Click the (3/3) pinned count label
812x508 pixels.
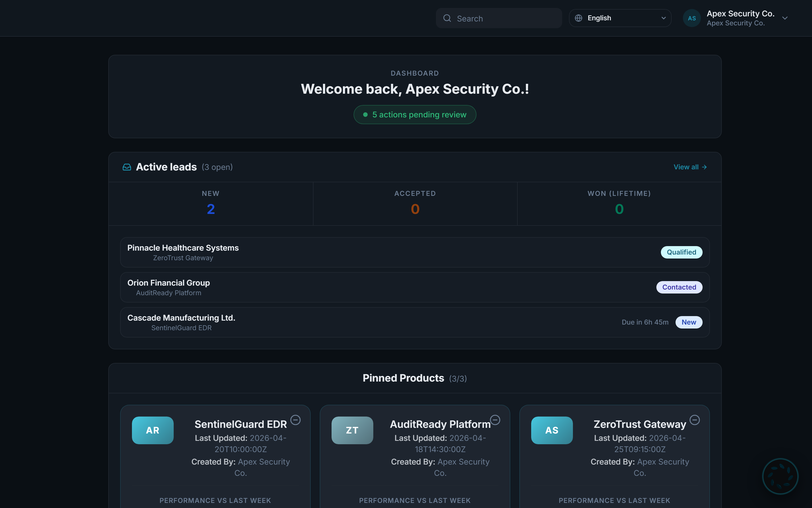pyautogui.click(x=458, y=379)
